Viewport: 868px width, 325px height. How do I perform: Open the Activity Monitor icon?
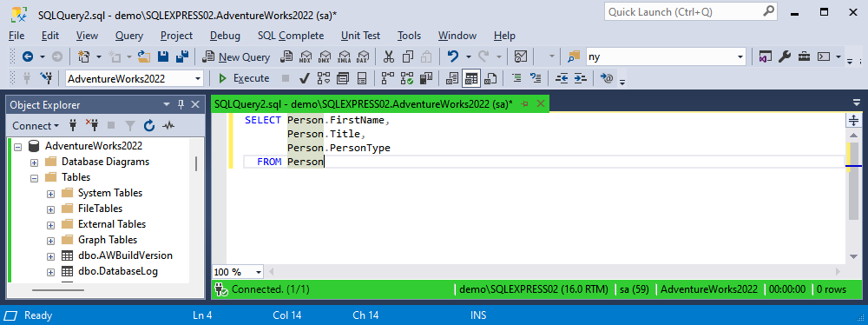click(x=520, y=56)
